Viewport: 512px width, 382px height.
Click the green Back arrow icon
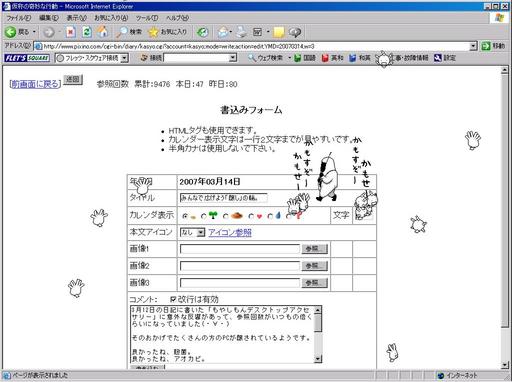(x=10, y=32)
